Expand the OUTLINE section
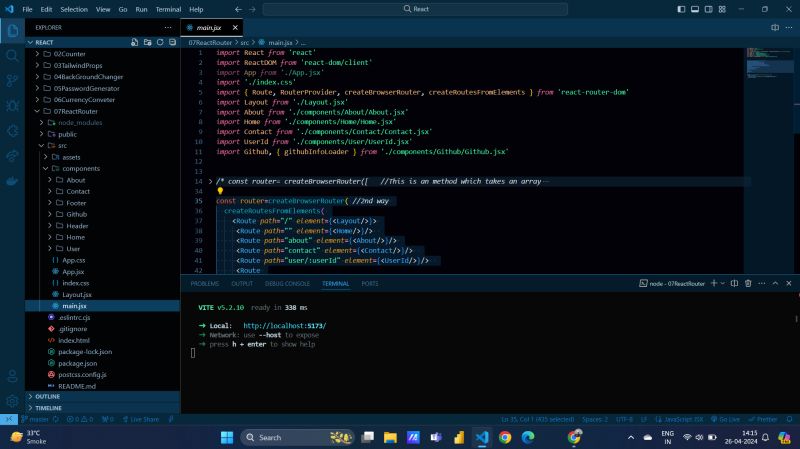This screenshot has height=449, width=800. 102,396
